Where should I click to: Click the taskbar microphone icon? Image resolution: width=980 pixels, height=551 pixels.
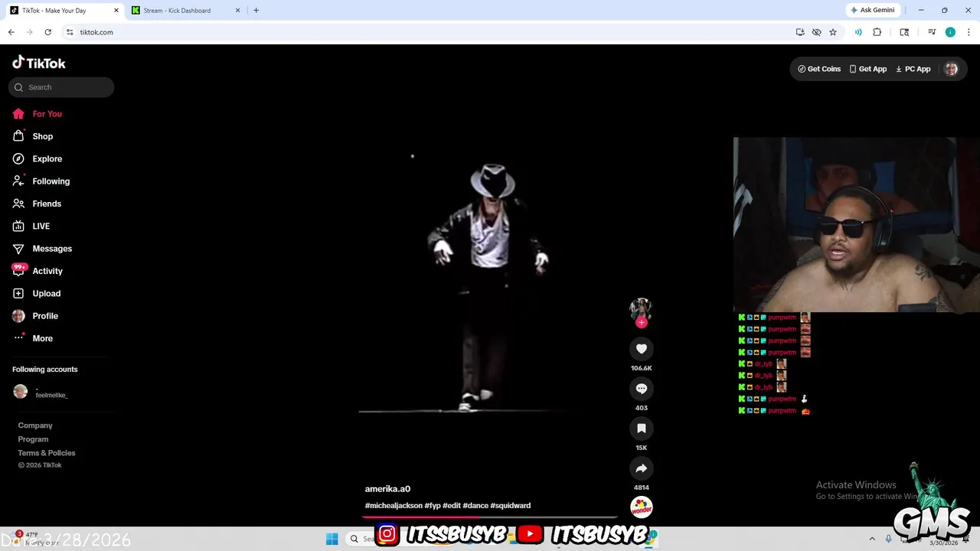click(888, 539)
